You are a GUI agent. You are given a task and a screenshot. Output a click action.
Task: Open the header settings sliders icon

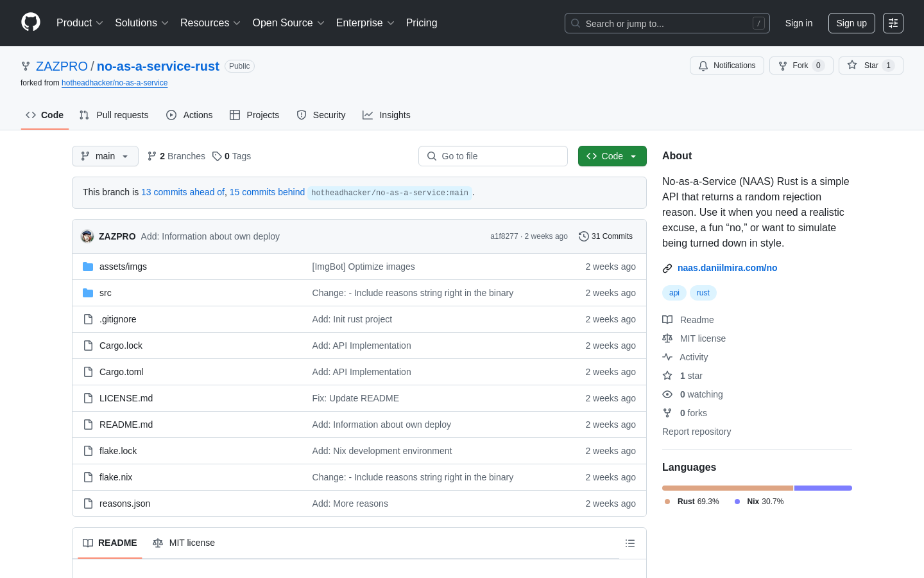tap(893, 23)
